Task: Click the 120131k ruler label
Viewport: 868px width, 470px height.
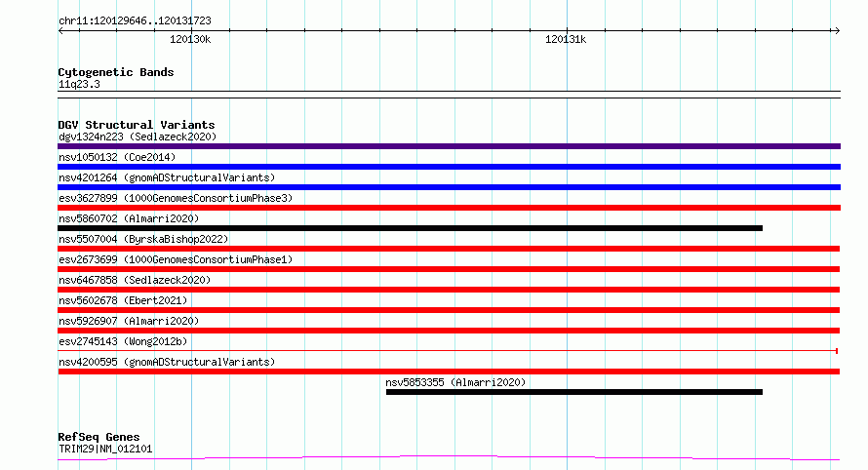Action: point(566,40)
